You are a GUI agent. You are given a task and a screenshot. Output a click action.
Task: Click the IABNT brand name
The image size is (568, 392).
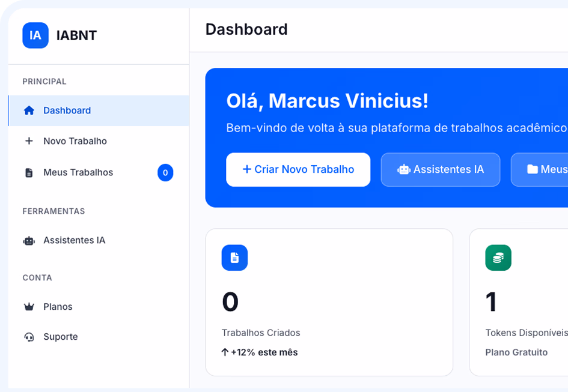point(76,35)
